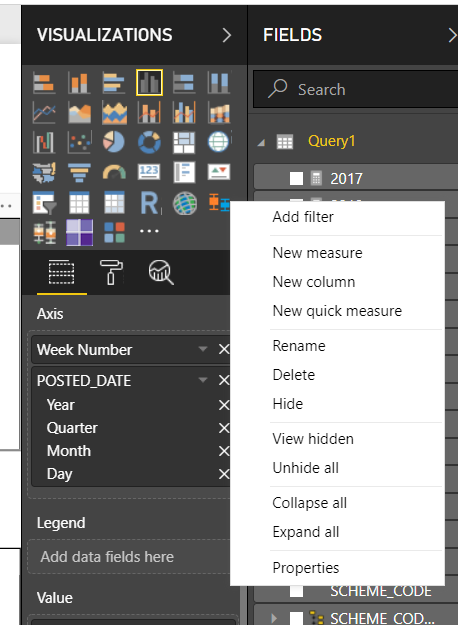Select the stacked column chart visual
This screenshot has width=458, height=625.
(79, 83)
